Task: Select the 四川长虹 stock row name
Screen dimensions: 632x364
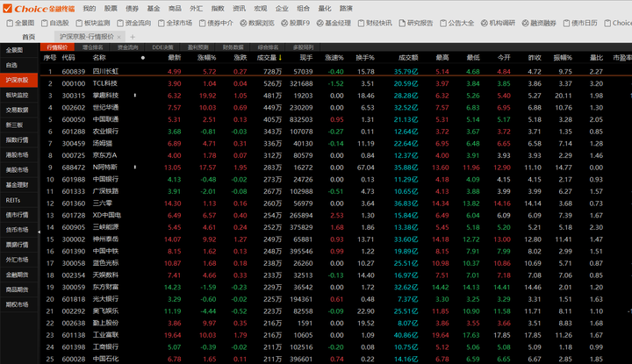Action: click(x=105, y=72)
